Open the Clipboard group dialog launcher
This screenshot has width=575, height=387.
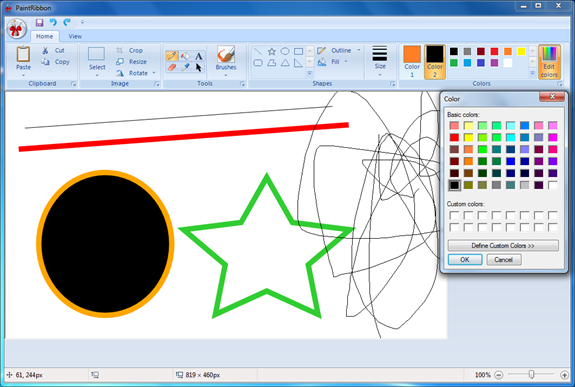click(73, 84)
